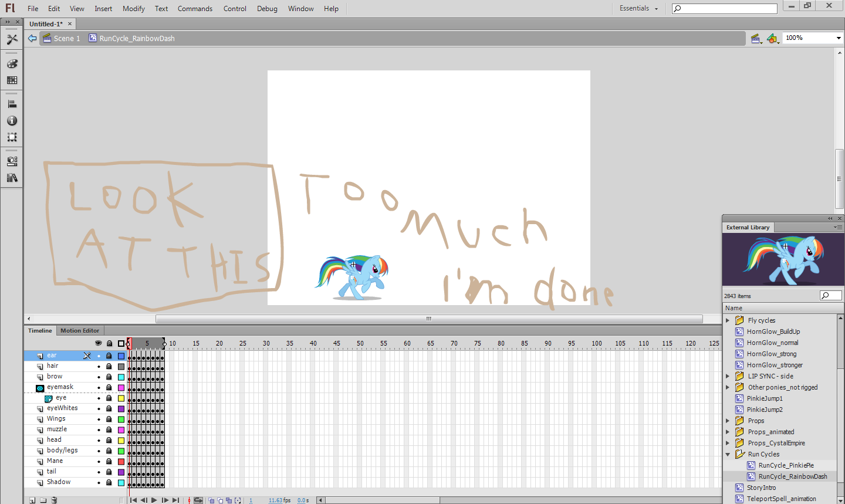Open the Tools panel icon
The width and height of the screenshot is (845, 504).
tap(12, 39)
